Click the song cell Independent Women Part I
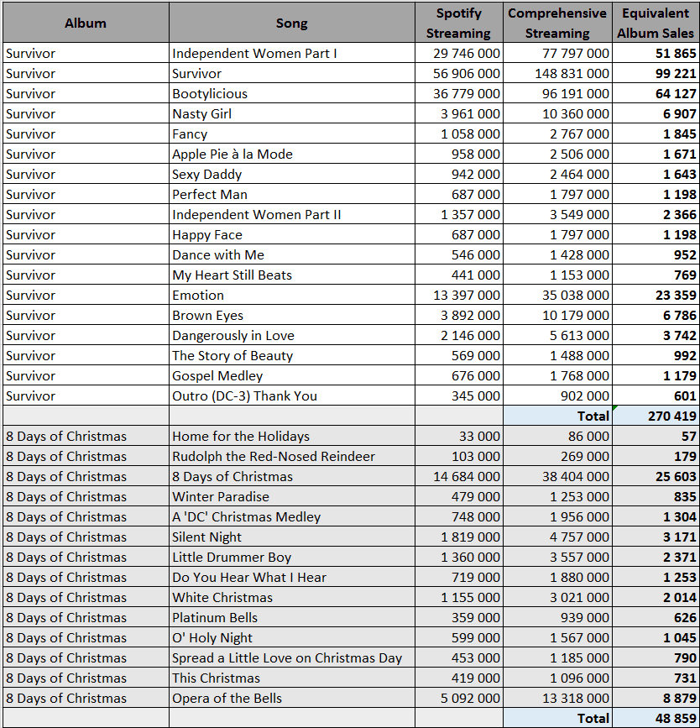Image resolution: width=700 pixels, height=728 pixels. tap(292, 53)
